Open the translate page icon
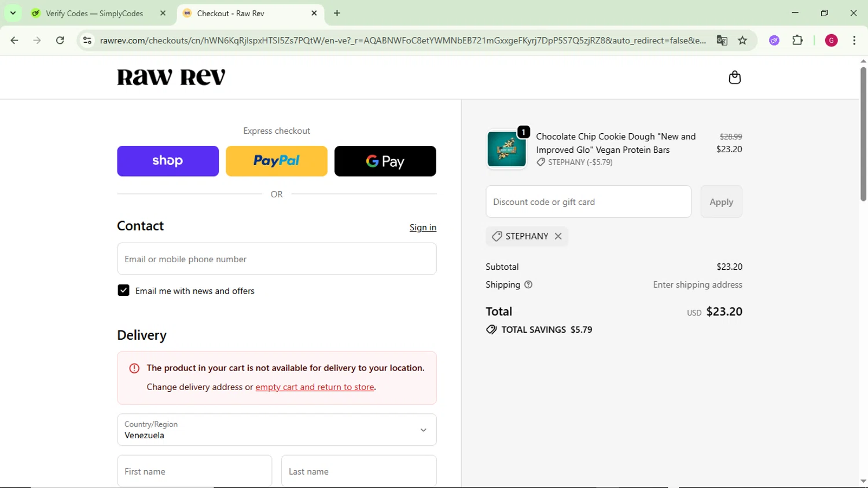Image resolution: width=868 pixels, height=488 pixels. click(722, 41)
